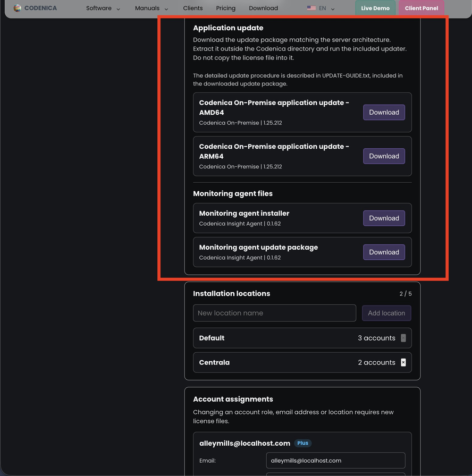Open the Pricing page
The width and height of the screenshot is (472, 476).
click(x=226, y=8)
